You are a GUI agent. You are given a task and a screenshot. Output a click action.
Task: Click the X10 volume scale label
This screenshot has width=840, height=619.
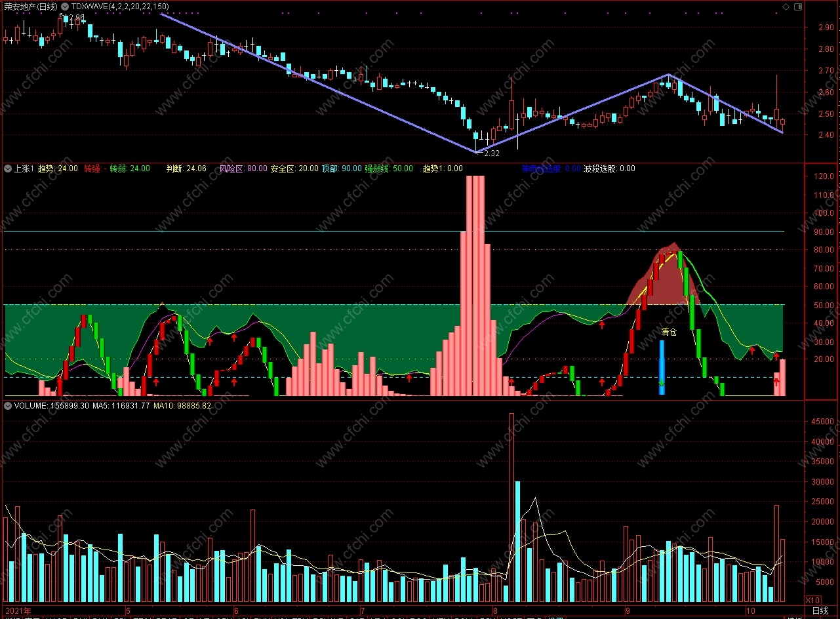812,600
